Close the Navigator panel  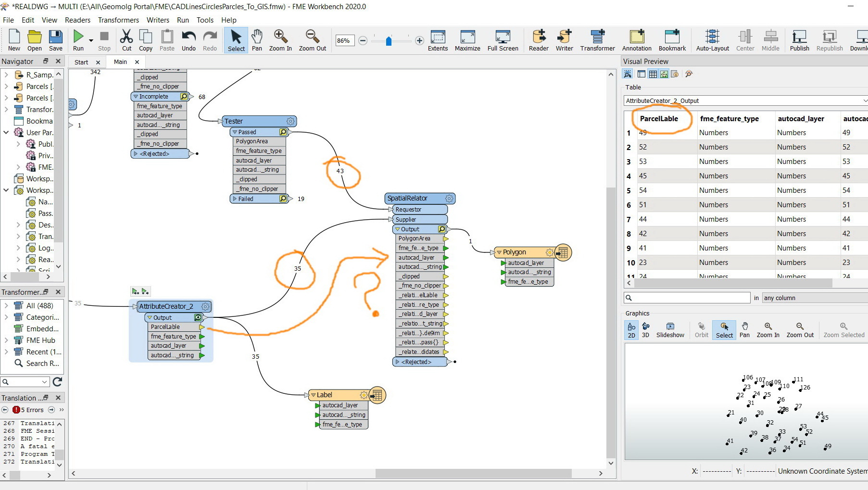coord(58,61)
